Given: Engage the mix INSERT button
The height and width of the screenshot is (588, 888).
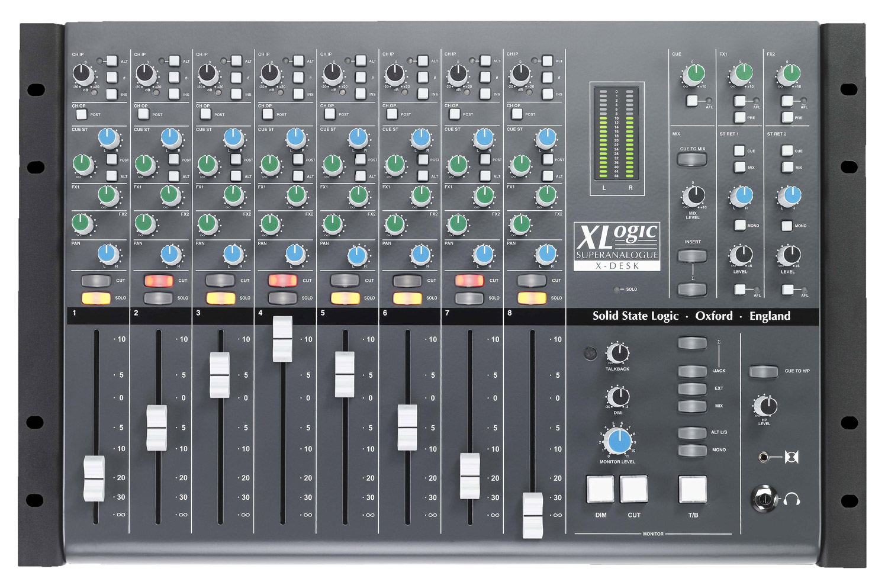Looking at the screenshot, I should (x=692, y=256).
